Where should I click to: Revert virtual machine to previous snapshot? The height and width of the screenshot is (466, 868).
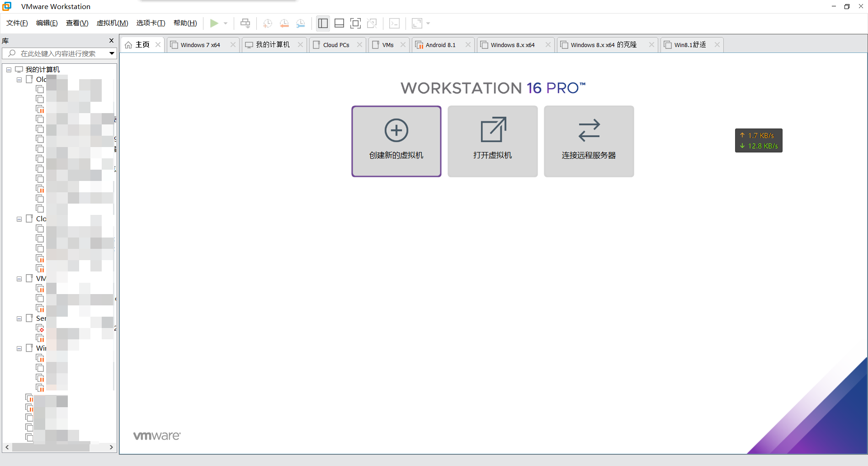284,23
